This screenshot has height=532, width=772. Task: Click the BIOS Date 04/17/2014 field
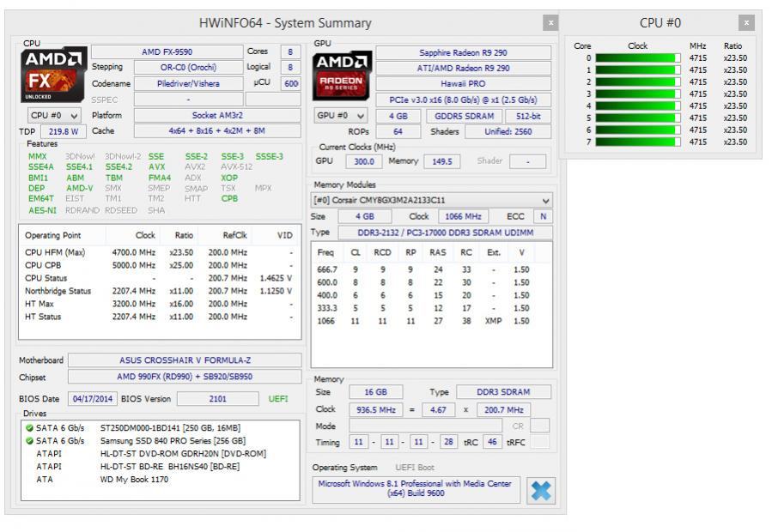coord(93,399)
